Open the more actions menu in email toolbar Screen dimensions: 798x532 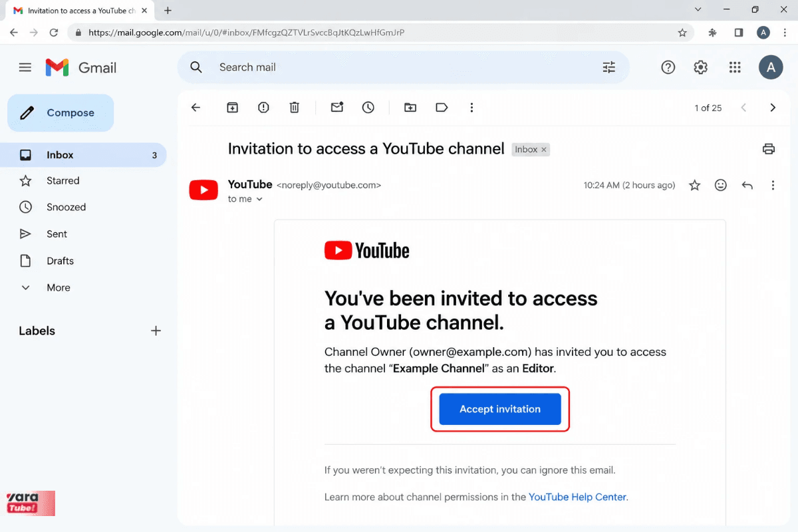point(471,108)
